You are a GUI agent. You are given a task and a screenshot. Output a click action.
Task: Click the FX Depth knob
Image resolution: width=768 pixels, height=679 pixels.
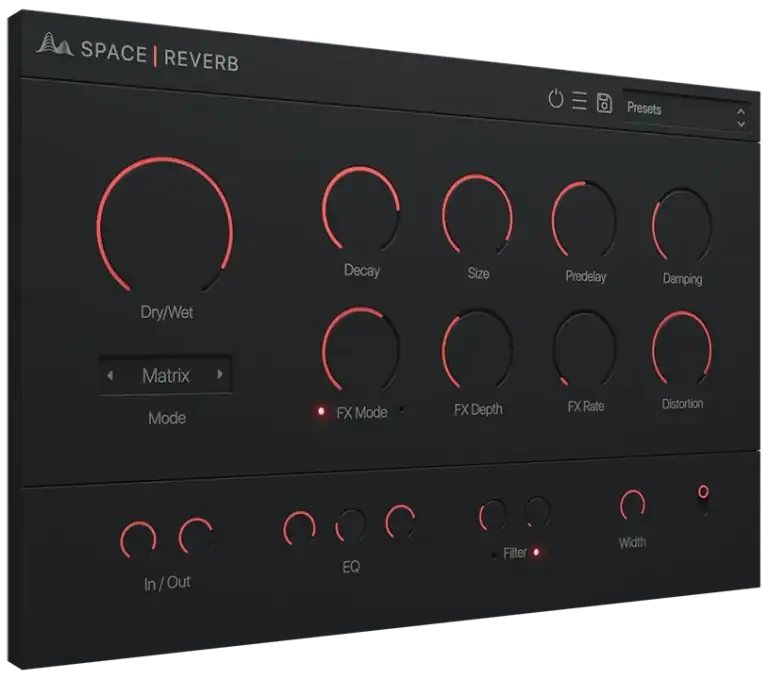478,349
